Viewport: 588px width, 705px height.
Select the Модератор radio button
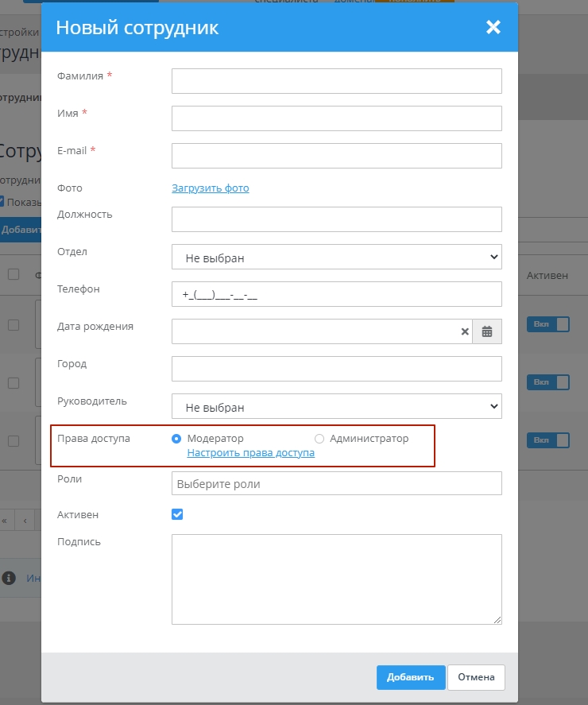pyautogui.click(x=176, y=439)
